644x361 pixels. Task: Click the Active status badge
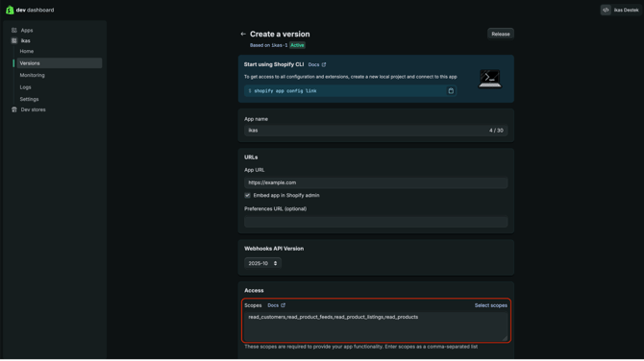coord(297,45)
